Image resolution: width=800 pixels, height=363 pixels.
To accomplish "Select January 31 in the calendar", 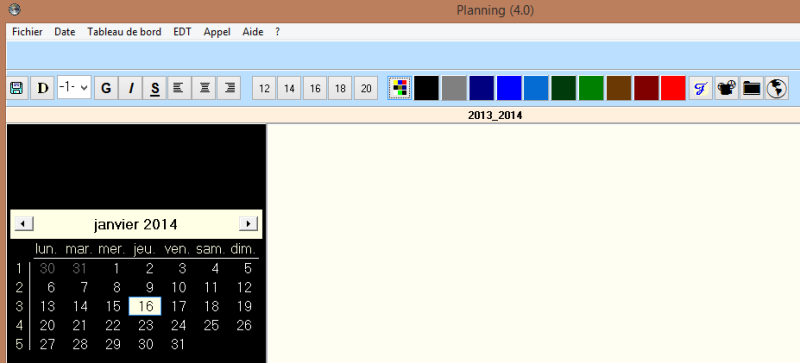I will pyautogui.click(x=177, y=345).
